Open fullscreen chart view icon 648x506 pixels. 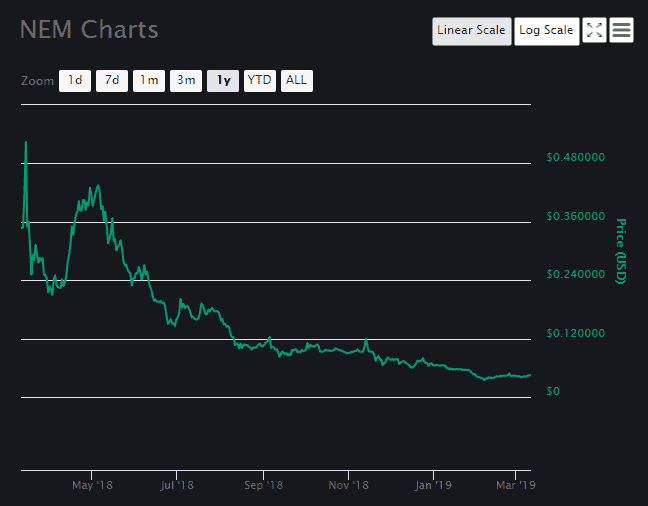(x=594, y=30)
